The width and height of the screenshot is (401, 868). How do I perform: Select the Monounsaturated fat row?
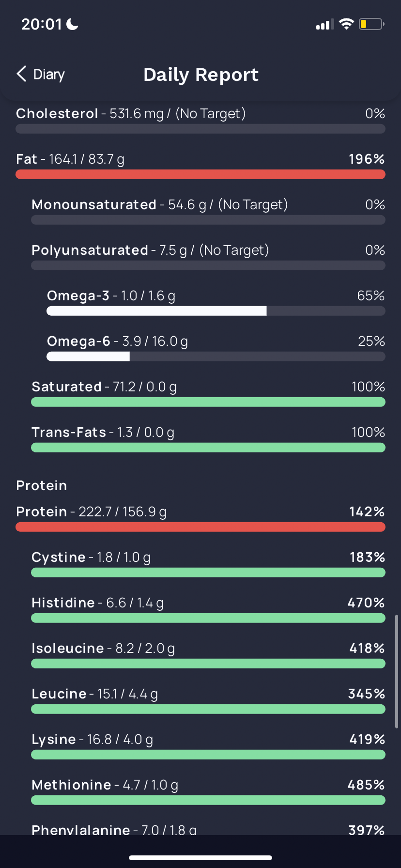tap(208, 211)
